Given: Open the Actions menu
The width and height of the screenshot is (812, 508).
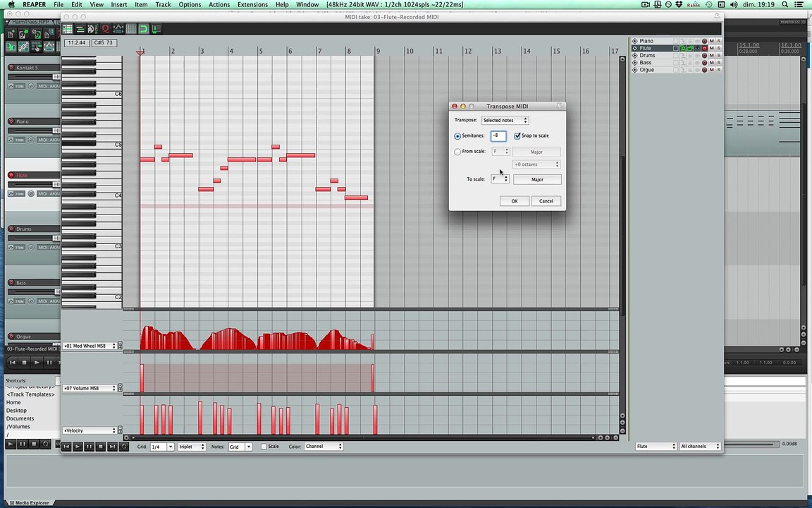Looking at the screenshot, I should tap(219, 4).
